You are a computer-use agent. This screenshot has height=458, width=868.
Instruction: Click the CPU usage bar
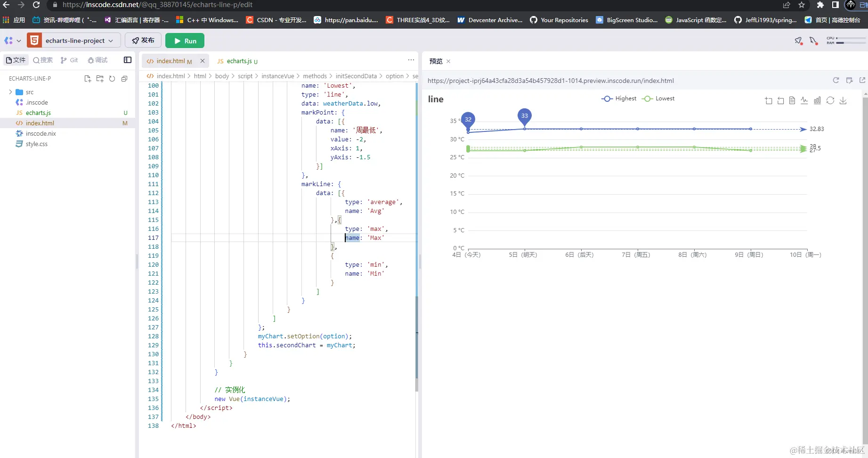click(851, 38)
